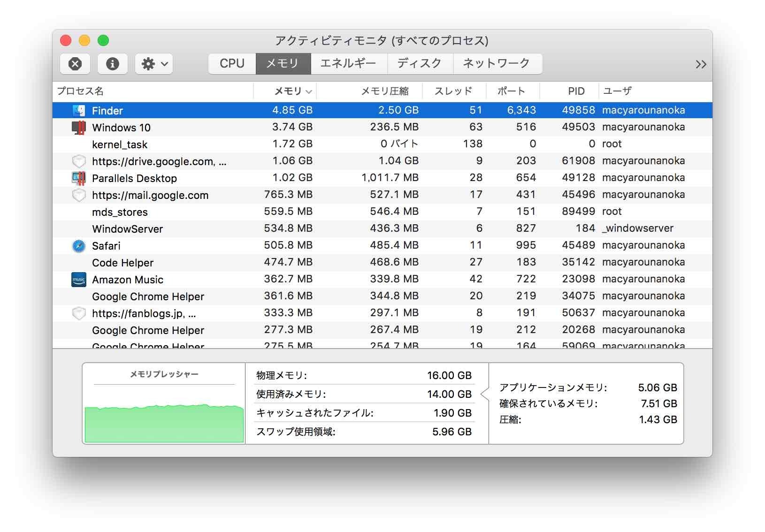Select the kernel_task process row

(382, 144)
